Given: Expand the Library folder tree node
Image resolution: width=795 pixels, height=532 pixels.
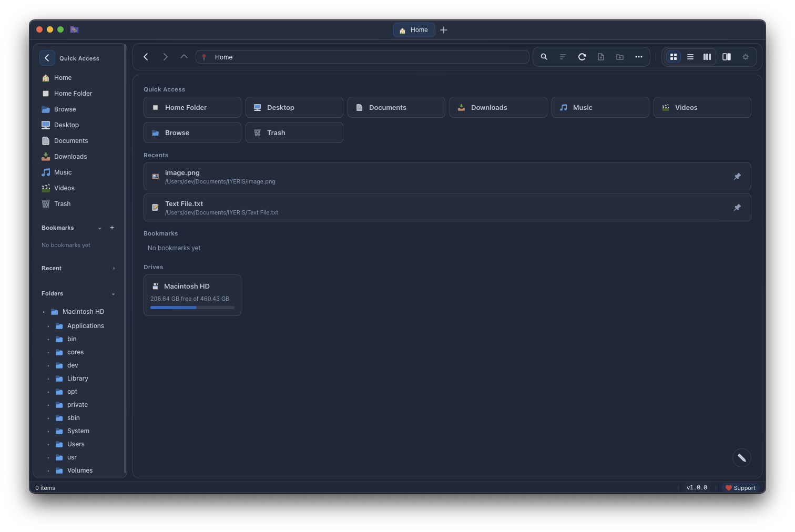Looking at the screenshot, I should [48, 378].
